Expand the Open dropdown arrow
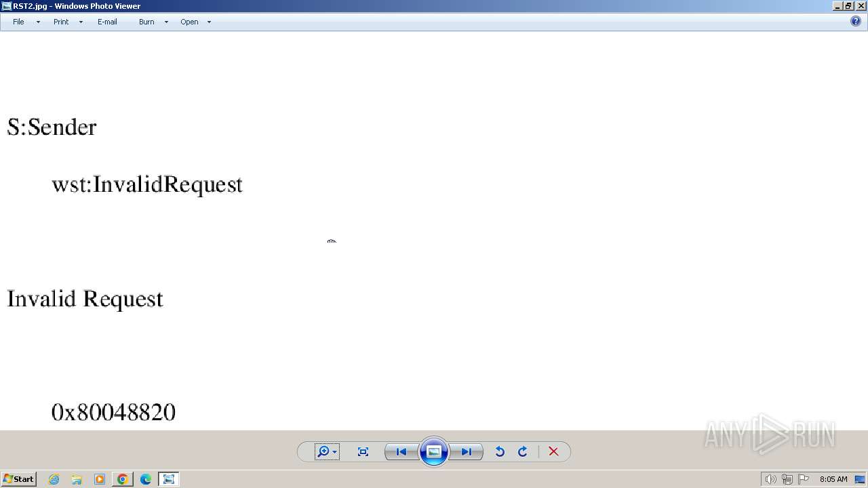868x488 pixels. [x=209, y=22]
